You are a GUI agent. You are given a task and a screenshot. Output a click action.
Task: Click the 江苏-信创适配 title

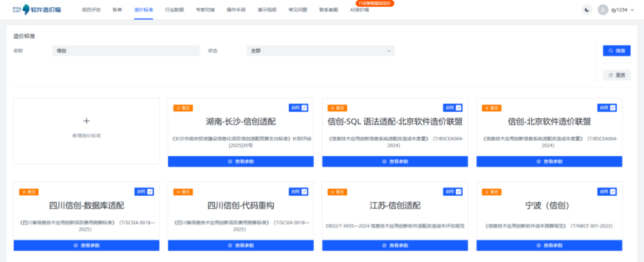coord(395,206)
